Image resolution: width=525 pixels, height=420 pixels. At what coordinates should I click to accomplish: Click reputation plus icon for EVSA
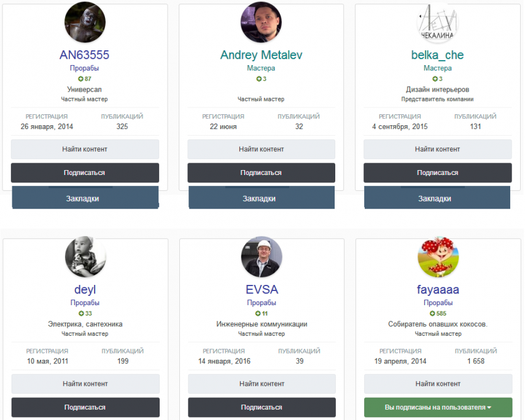coord(259,314)
